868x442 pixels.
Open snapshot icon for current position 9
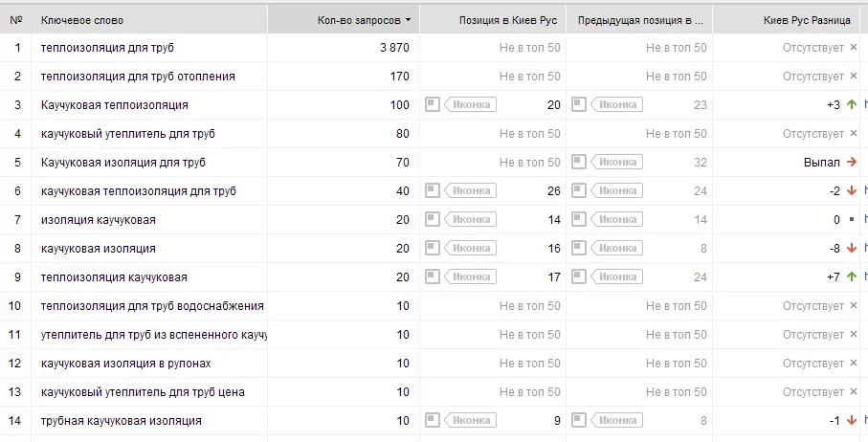(433, 420)
